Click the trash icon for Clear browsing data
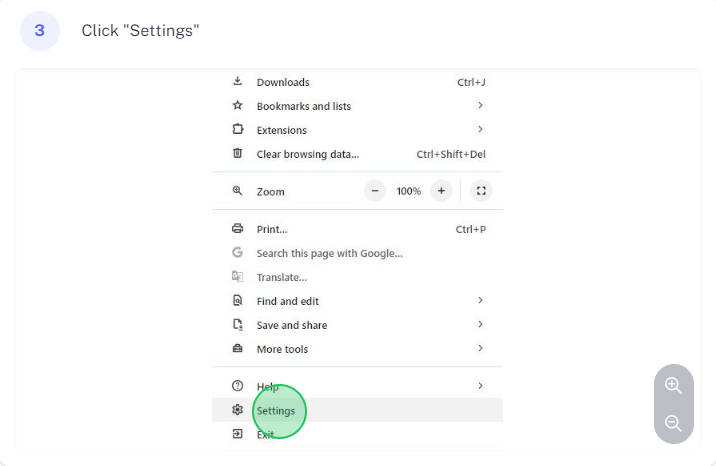This screenshot has width=716, height=466. (237, 153)
